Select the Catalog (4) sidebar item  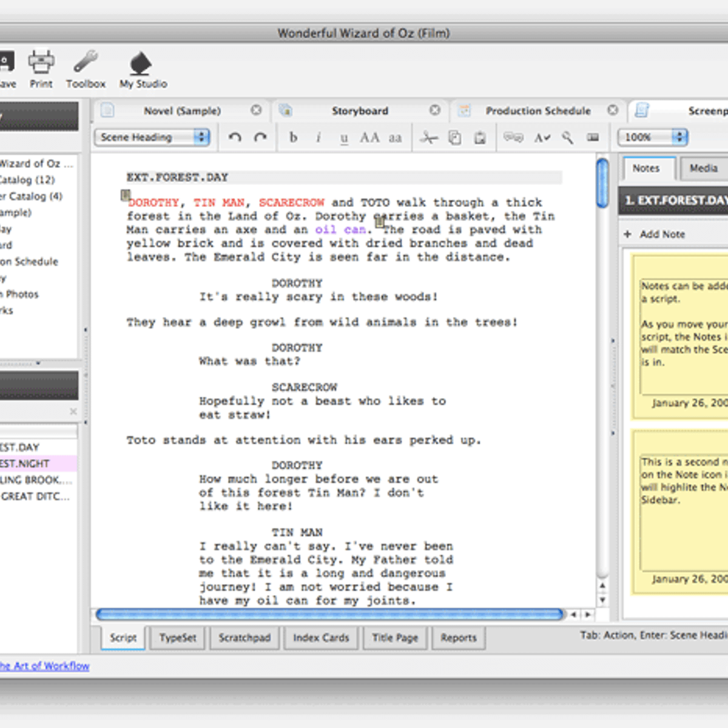(32, 197)
